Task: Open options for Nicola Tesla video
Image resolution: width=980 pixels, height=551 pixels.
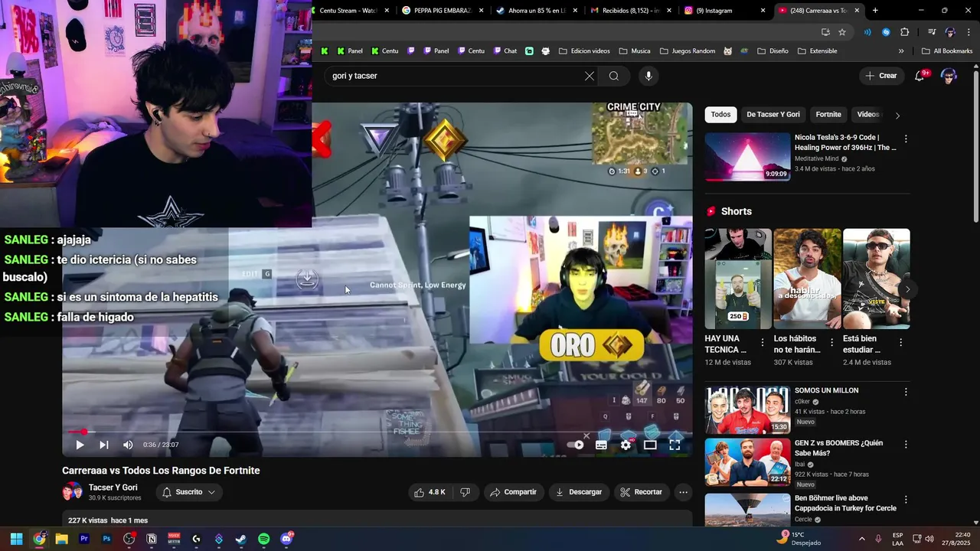Action: 906,139
